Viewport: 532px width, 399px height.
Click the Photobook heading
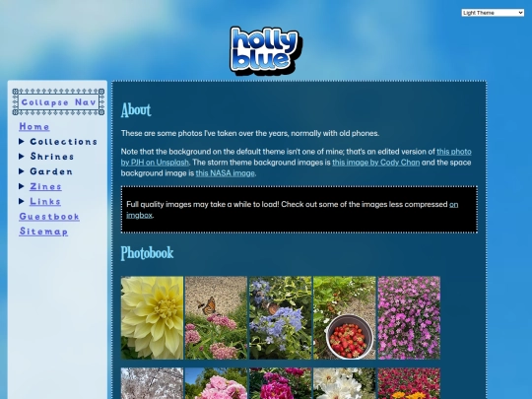click(147, 253)
